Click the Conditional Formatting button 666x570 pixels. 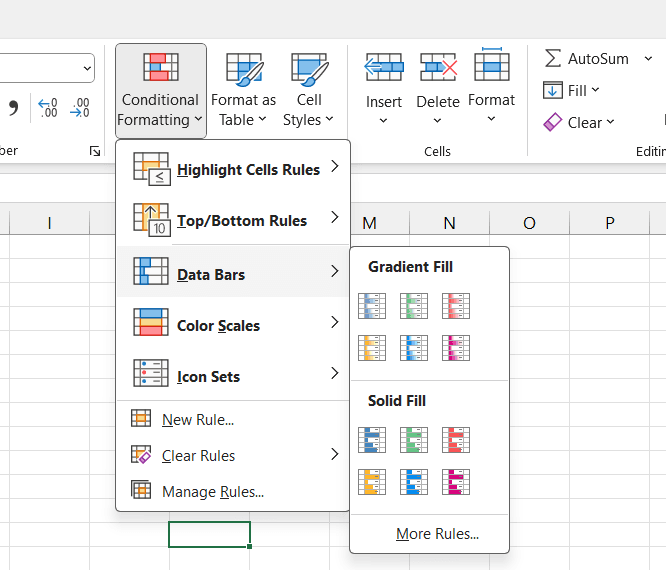[160, 90]
